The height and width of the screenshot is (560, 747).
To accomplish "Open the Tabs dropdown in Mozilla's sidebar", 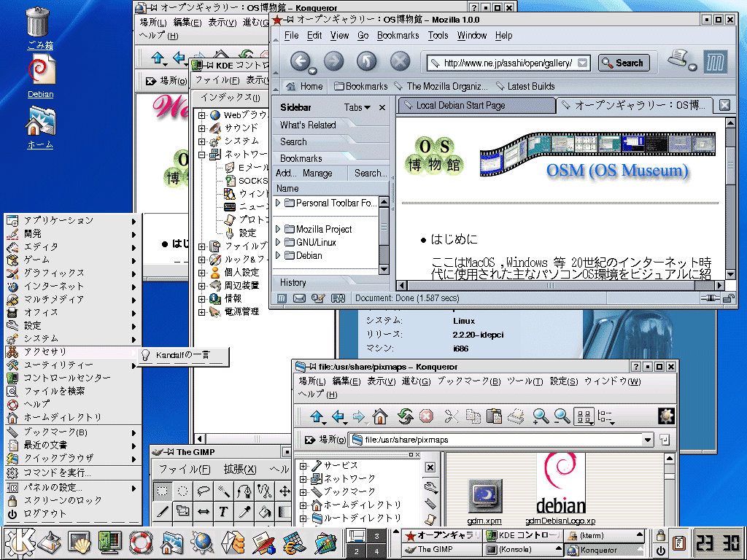I will (x=357, y=108).
